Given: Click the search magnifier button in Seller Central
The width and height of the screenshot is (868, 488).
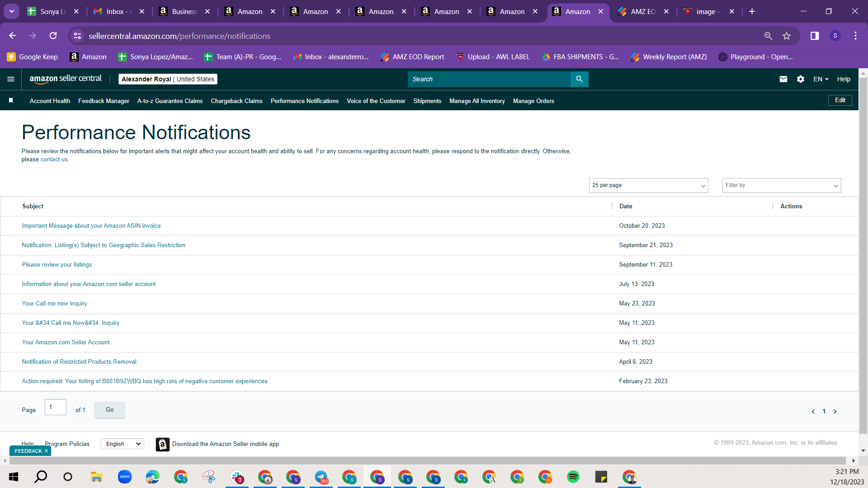Looking at the screenshot, I should pyautogui.click(x=579, y=79).
